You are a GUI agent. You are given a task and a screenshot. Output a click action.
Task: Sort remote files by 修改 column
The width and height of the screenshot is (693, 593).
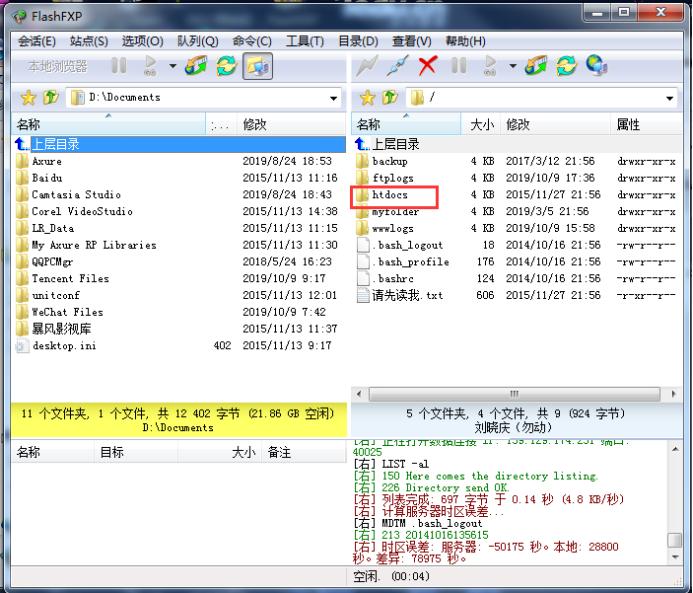(x=556, y=124)
